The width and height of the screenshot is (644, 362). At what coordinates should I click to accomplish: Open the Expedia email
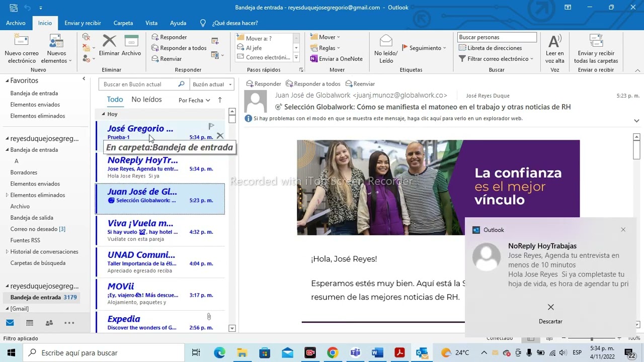coord(160,322)
